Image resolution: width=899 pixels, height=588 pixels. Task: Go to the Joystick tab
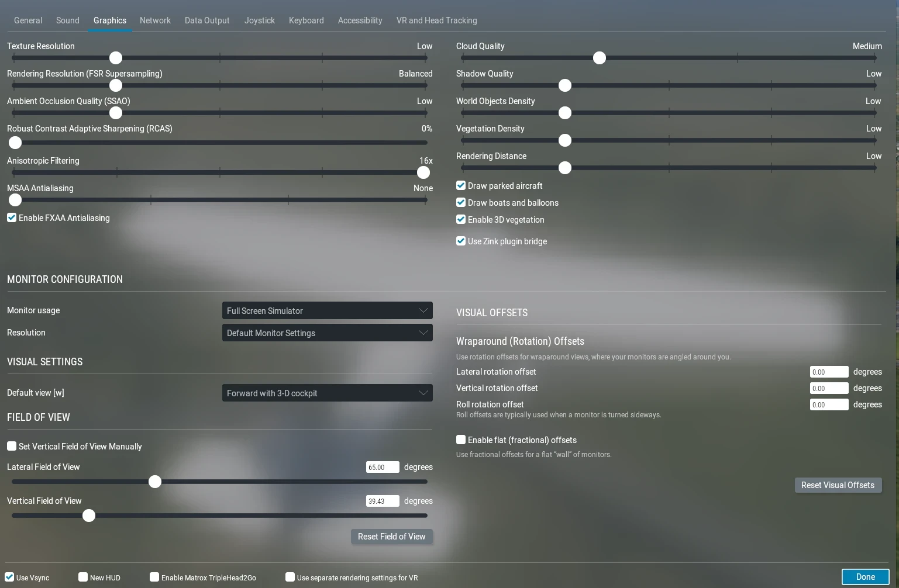pyautogui.click(x=260, y=20)
